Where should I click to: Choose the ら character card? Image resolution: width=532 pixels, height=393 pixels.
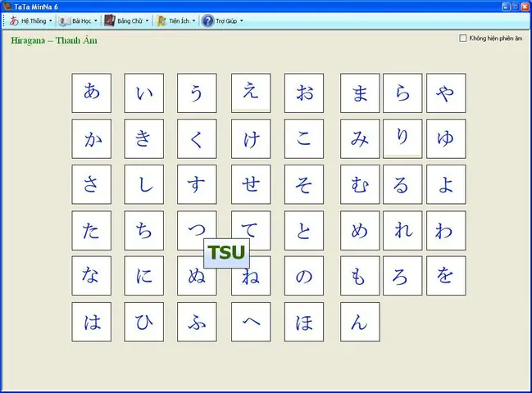click(x=402, y=93)
